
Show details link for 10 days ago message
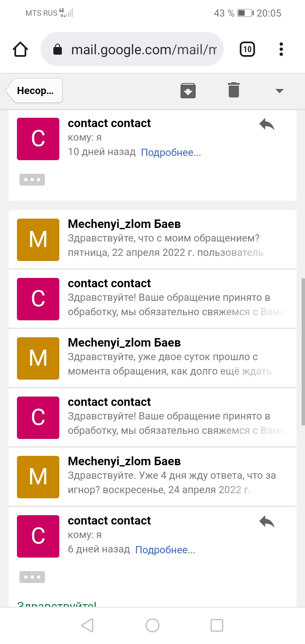coord(171,153)
